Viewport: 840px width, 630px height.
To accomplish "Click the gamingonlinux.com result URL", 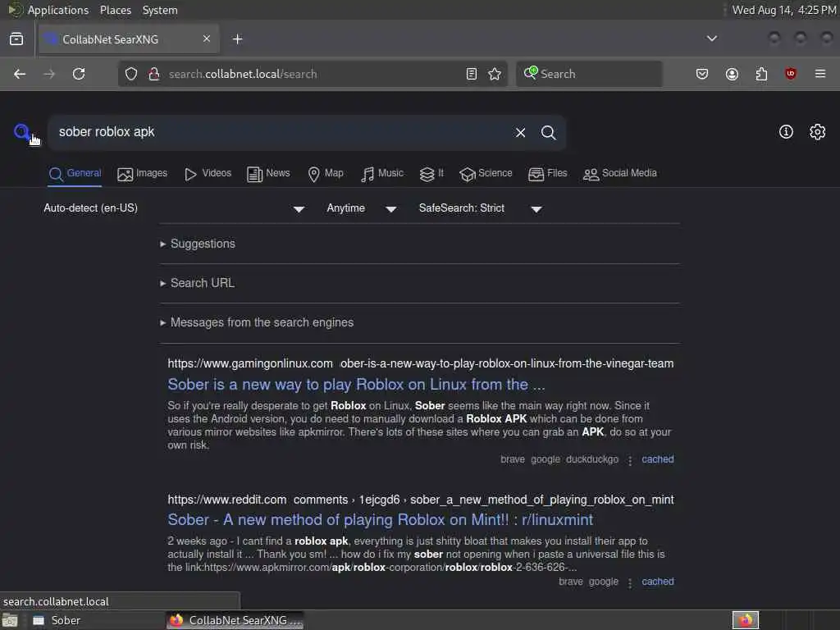I will pos(421,363).
